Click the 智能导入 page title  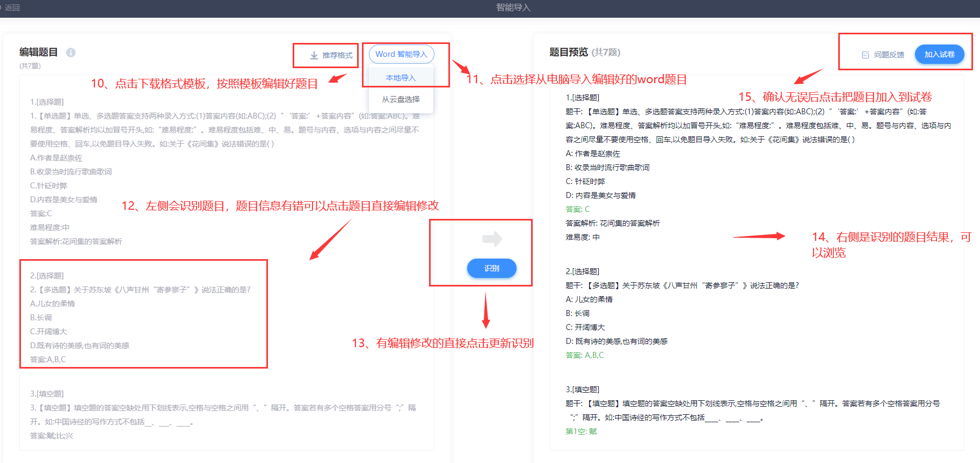pos(513,8)
